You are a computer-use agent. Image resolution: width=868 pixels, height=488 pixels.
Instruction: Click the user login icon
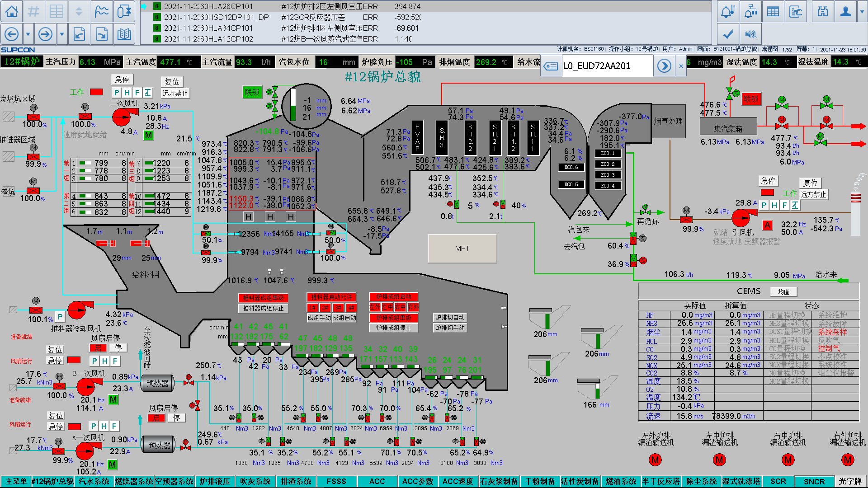click(x=845, y=12)
